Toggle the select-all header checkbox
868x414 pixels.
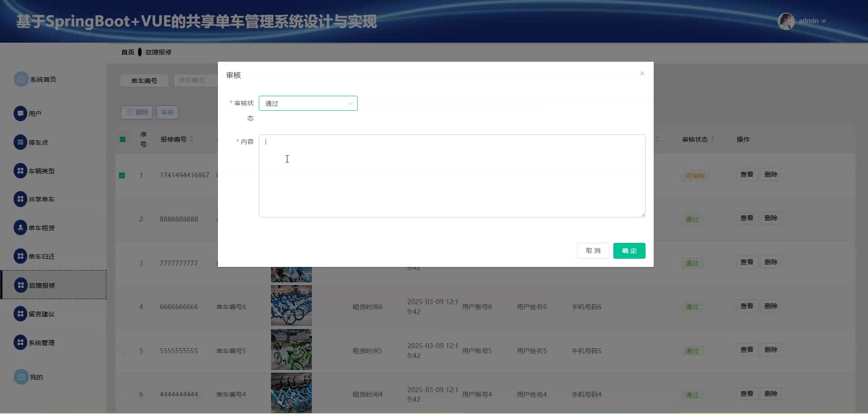tap(123, 139)
